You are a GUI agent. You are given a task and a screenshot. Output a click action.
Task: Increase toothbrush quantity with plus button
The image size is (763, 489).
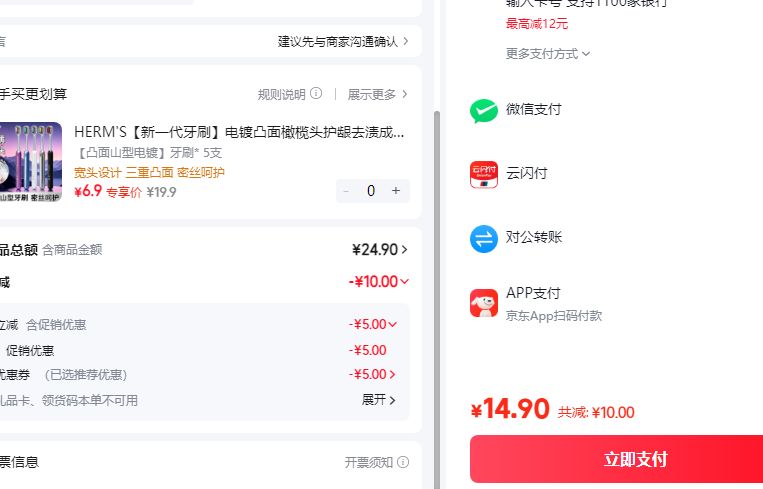396,191
